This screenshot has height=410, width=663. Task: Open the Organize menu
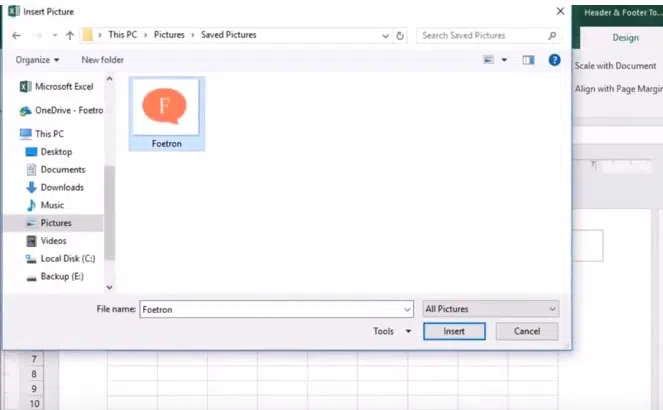point(37,60)
